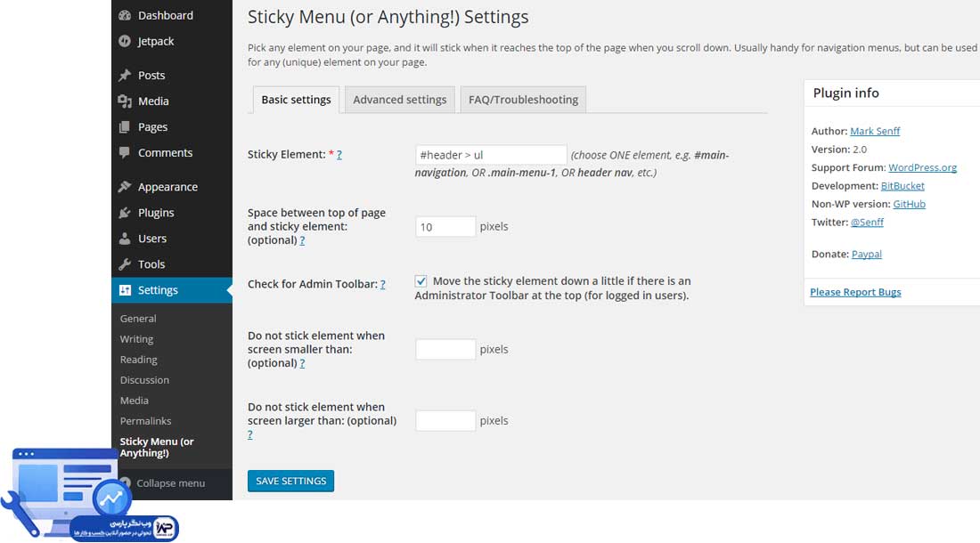The width and height of the screenshot is (980, 543).
Task: Click the Collapse menu label
Action: tap(171, 483)
